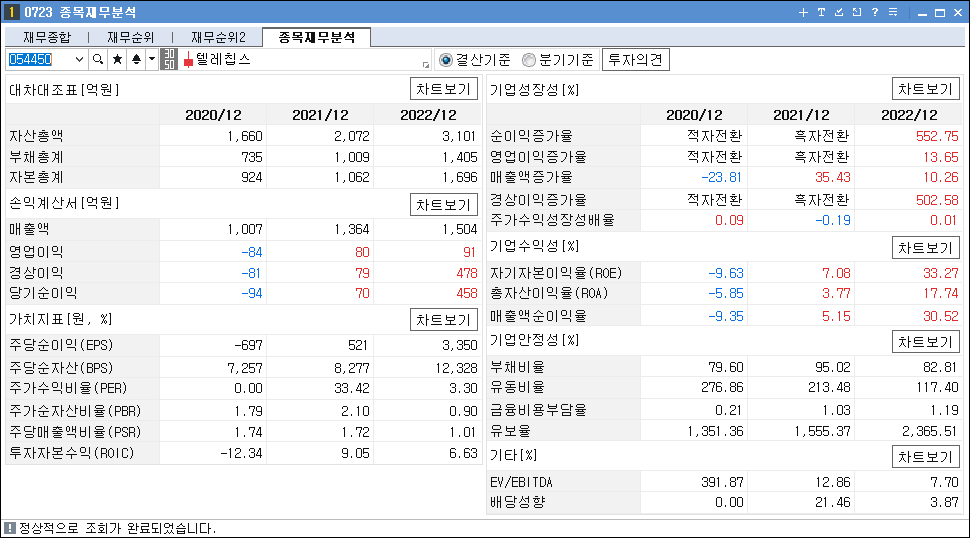Click 부채비율 2021/12 value 95.02
This screenshot has width=970, height=538.
pos(833,367)
